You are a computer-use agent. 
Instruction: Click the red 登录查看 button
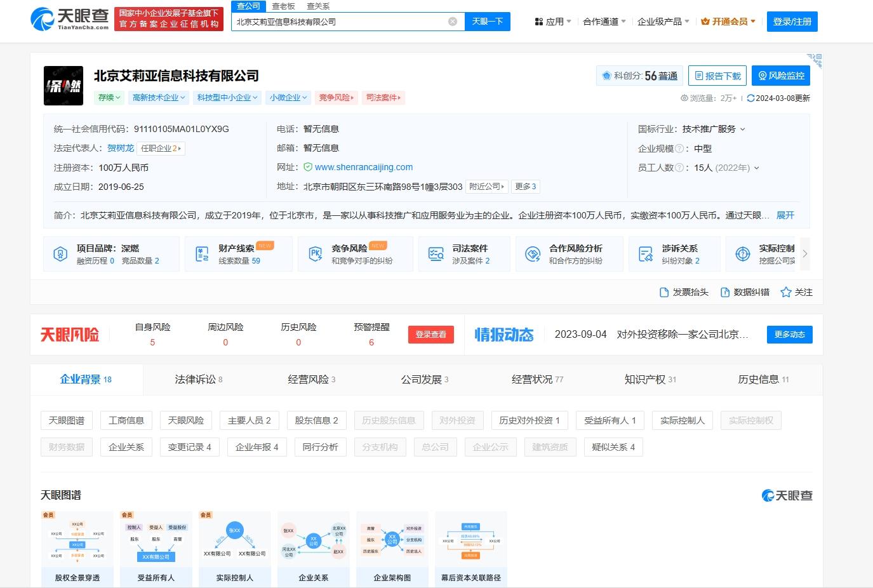pos(431,335)
